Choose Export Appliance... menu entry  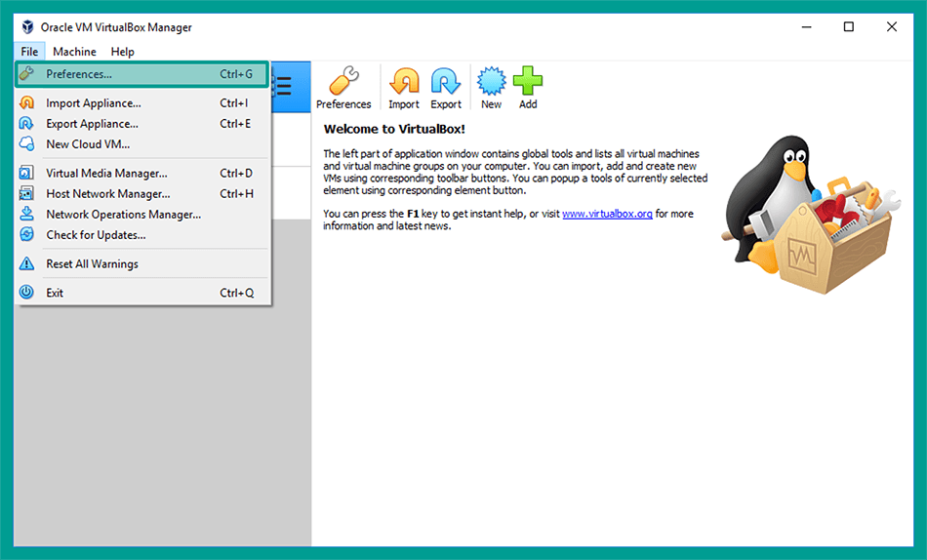(x=141, y=124)
